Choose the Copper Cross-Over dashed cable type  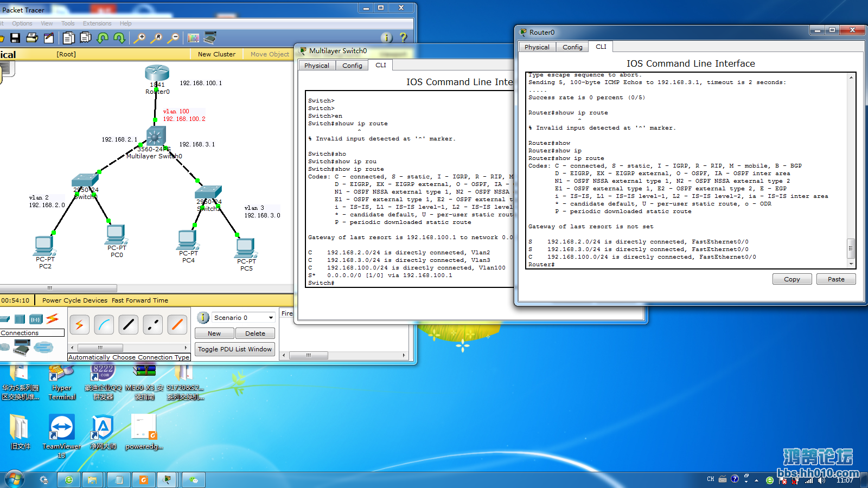(153, 325)
